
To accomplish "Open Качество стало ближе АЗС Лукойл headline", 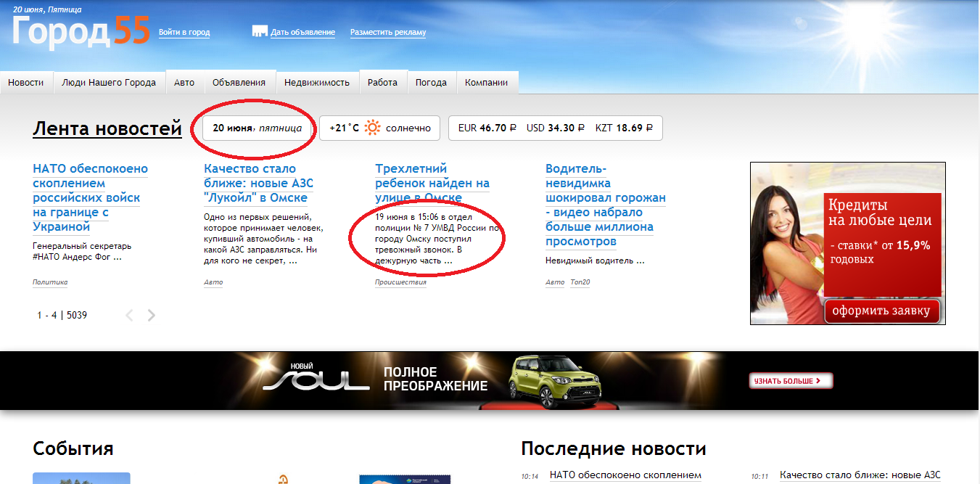I will point(259,183).
